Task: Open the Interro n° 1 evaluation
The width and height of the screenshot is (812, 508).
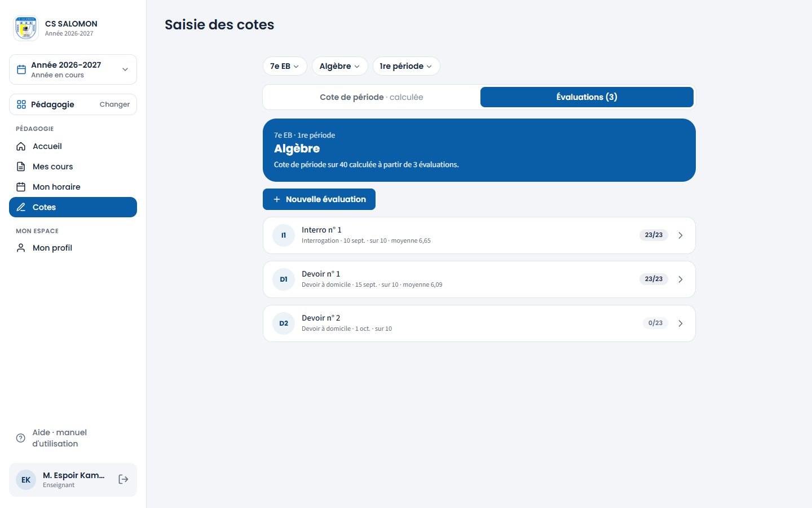Action: click(479, 235)
